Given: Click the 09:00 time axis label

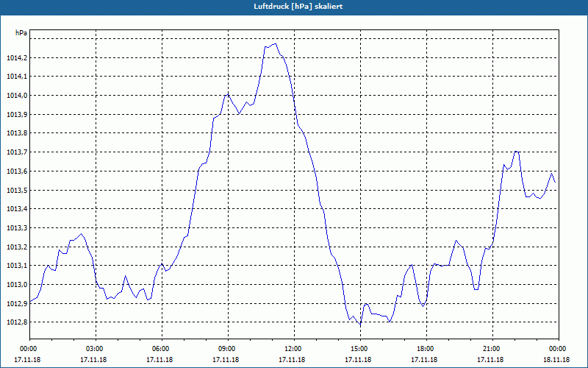Looking at the screenshot, I should tap(227, 349).
